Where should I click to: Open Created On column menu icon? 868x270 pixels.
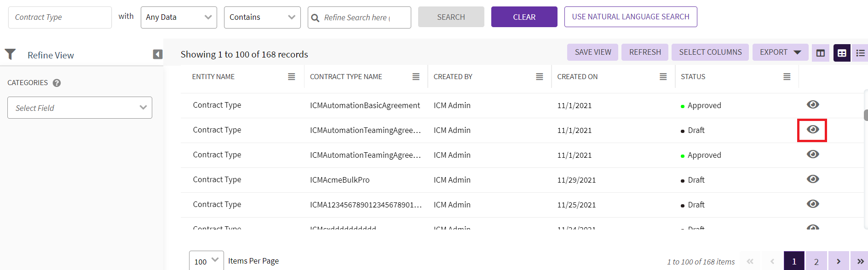pyautogui.click(x=663, y=77)
